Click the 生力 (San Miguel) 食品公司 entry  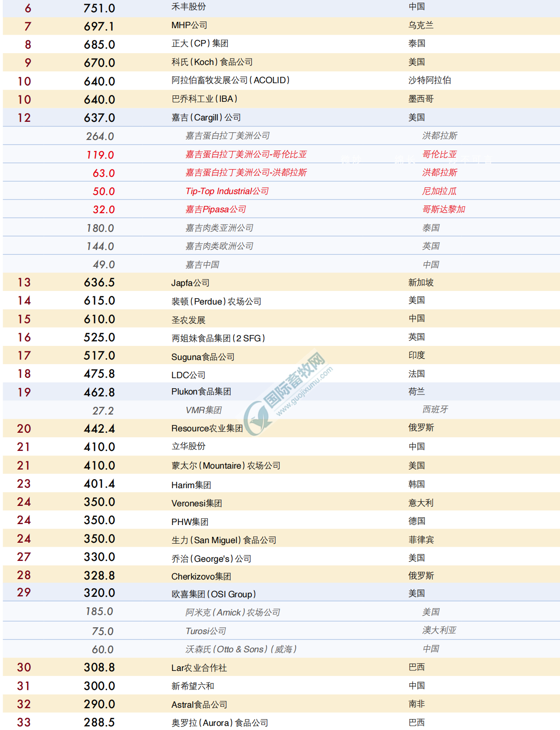coord(224,540)
